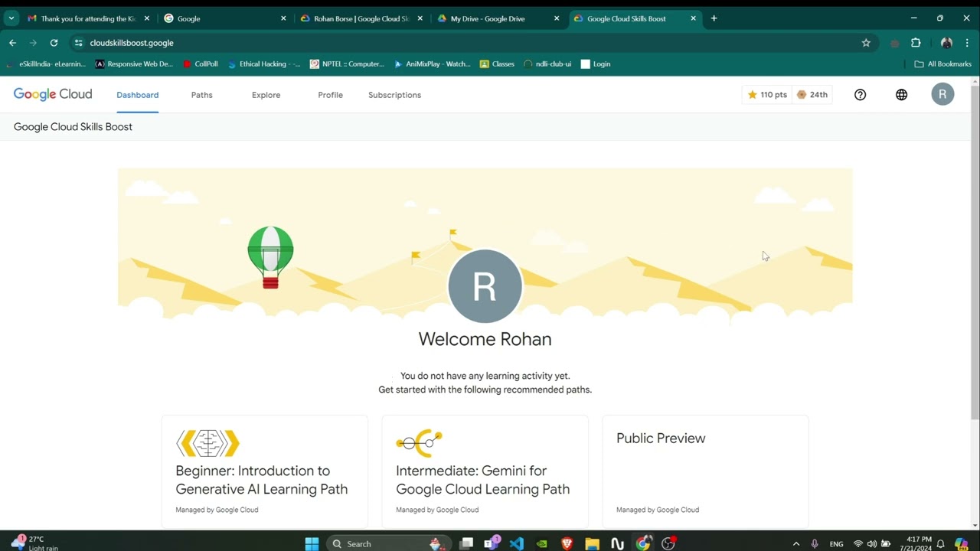The height and width of the screenshot is (551, 980).
Task: Switch to the Rohan Borse Google Cloud tab
Action: (x=361, y=18)
